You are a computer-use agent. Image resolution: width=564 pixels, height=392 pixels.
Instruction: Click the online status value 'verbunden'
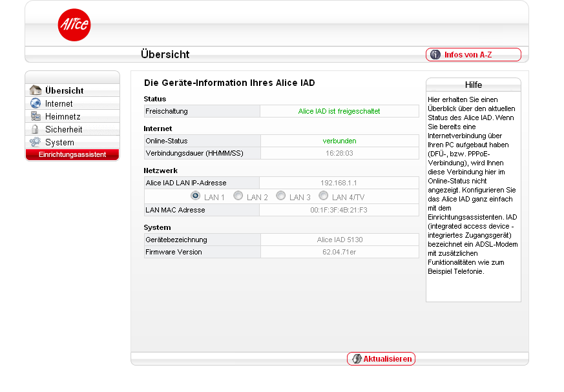[x=339, y=141]
